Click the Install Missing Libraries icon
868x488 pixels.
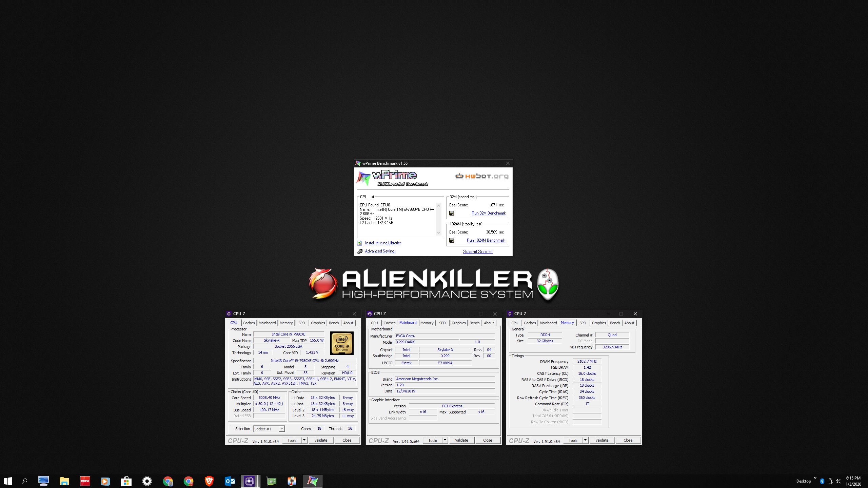[360, 243]
